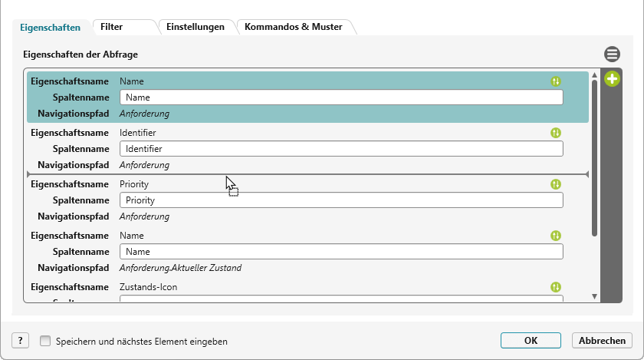Click the sort icon on the selected Name row

point(556,81)
